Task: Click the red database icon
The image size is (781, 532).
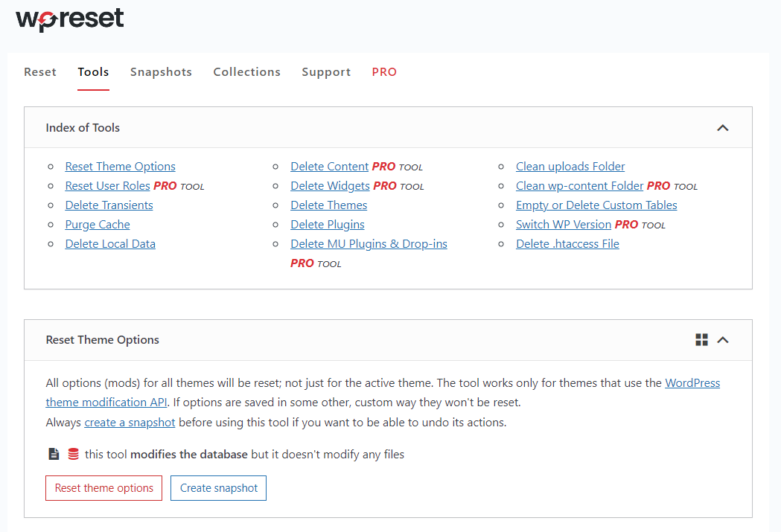Action: 71,453
